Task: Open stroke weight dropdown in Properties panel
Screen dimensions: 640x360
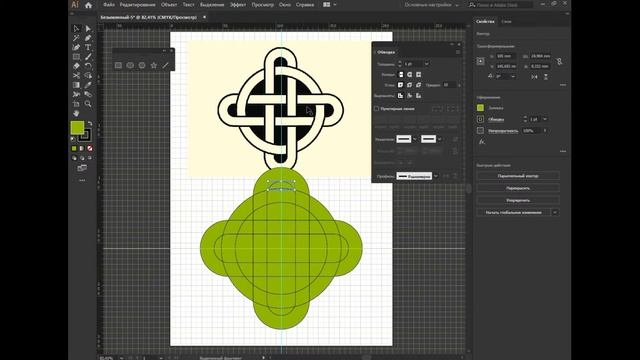Action: click(x=544, y=119)
